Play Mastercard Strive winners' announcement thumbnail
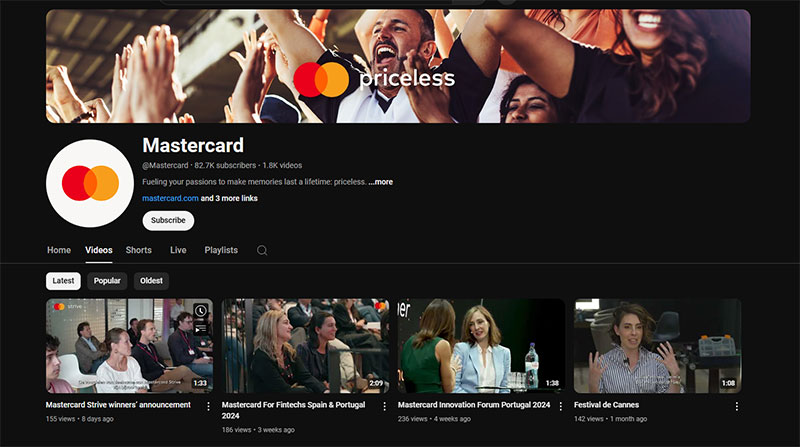The image size is (800, 447). [x=130, y=345]
